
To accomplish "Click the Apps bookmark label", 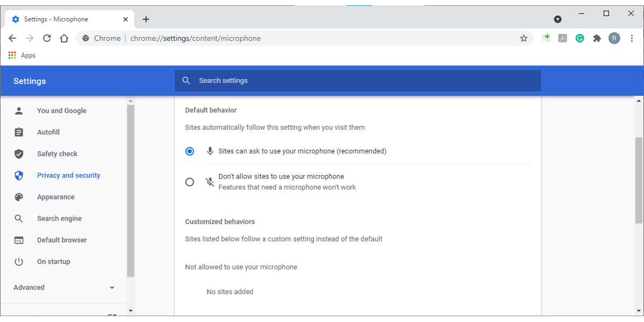I will (28, 55).
